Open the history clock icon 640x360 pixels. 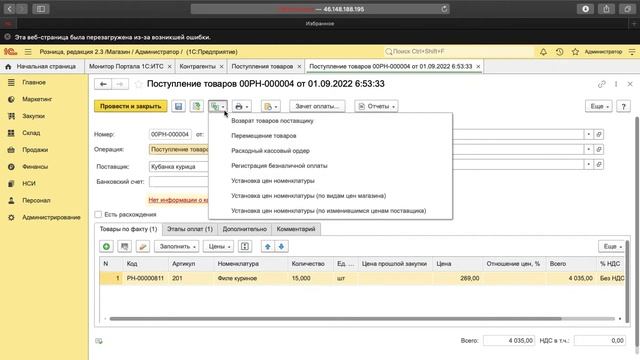point(560,52)
